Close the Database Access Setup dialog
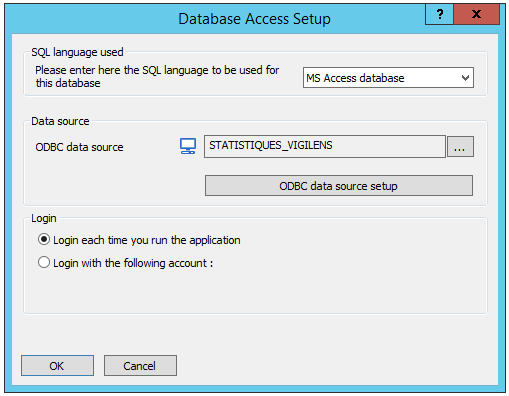The image size is (509, 396). click(x=476, y=14)
